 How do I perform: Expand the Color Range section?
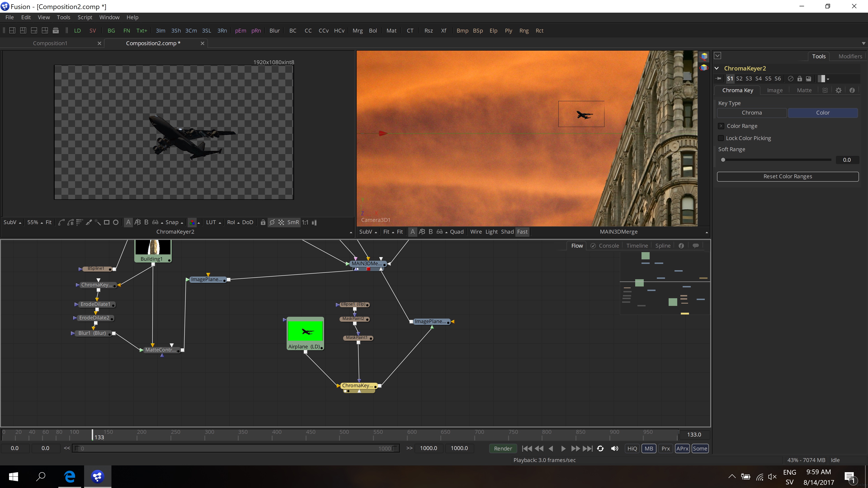[721, 126]
